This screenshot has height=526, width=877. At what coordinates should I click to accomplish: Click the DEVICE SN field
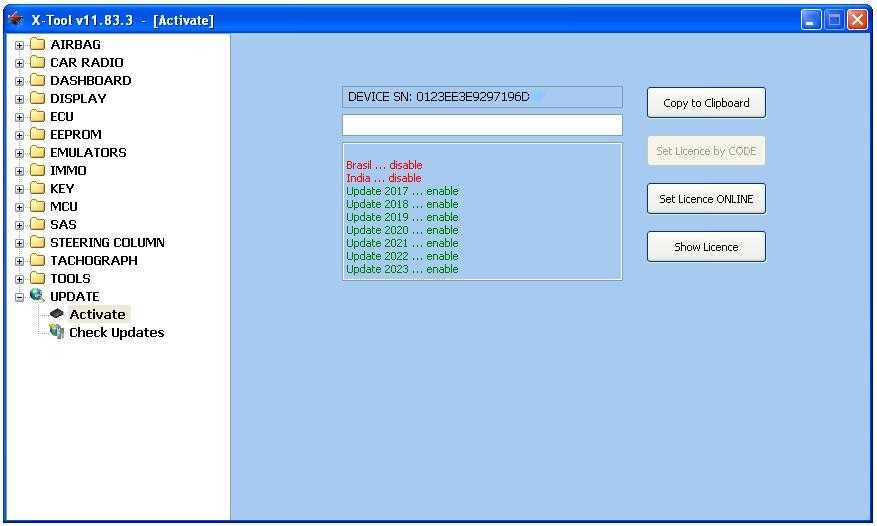(482, 97)
